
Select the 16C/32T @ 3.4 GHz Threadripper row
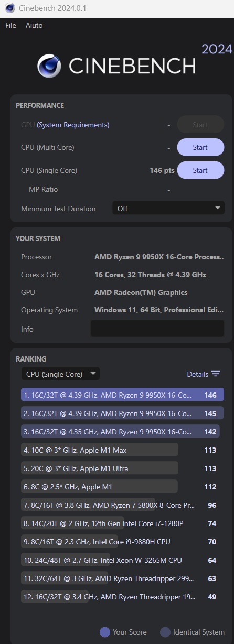(122, 597)
